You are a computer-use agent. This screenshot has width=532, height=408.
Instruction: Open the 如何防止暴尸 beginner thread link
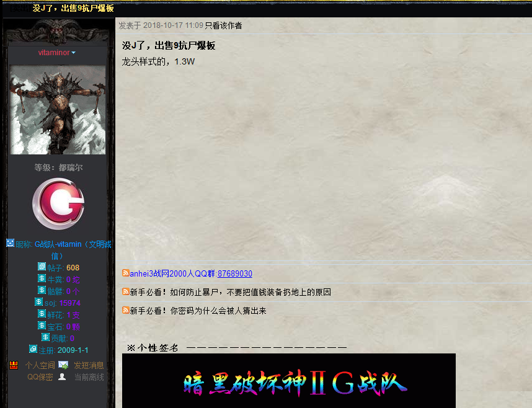pos(230,292)
